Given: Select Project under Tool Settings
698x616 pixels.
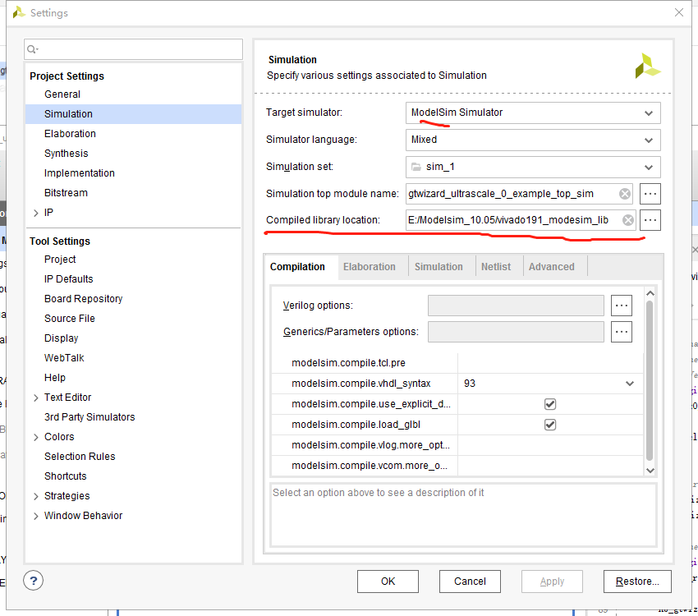Looking at the screenshot, I should pos(60,260).
